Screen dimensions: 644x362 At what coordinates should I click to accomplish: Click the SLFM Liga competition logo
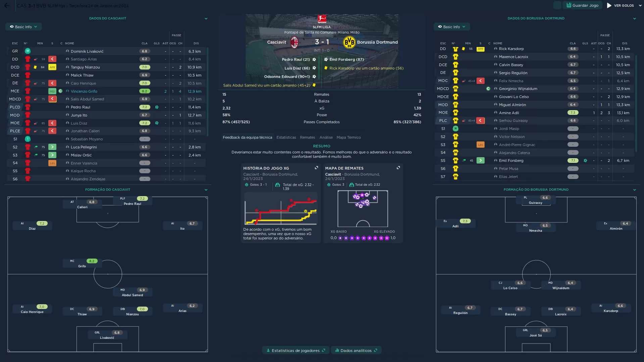click(322, 19)
